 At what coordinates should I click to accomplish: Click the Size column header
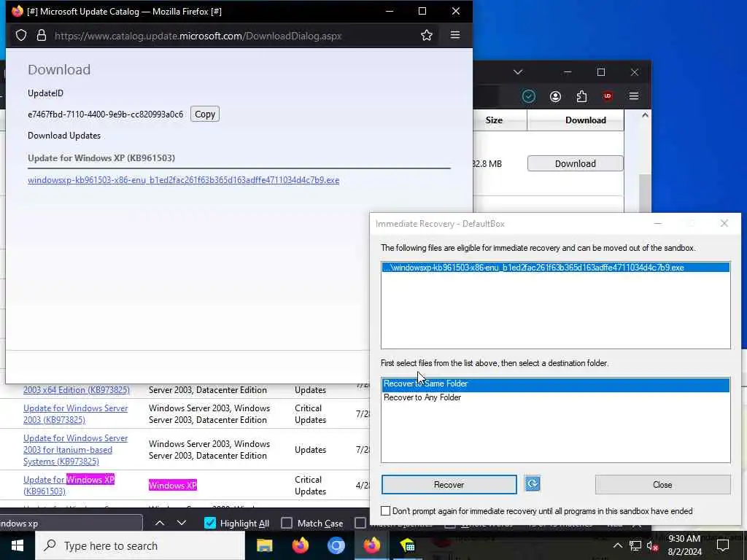[x=494, y=120]
